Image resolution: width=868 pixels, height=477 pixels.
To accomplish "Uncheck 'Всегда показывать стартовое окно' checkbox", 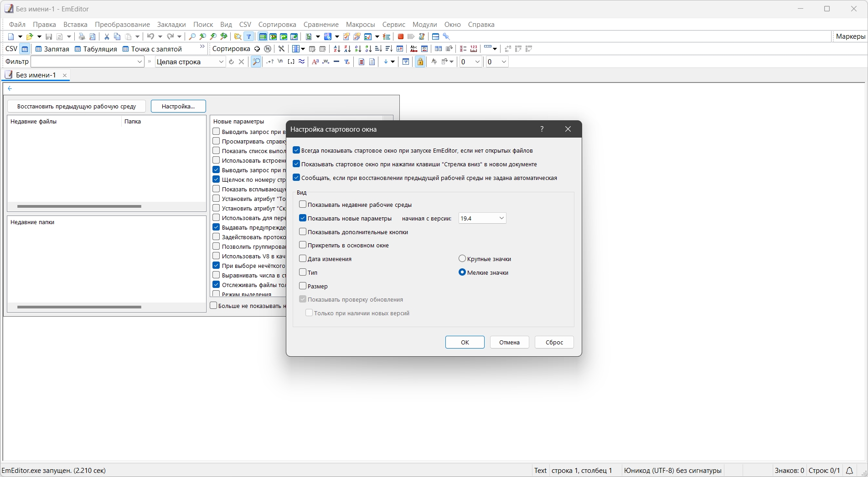I will [296, 150].
